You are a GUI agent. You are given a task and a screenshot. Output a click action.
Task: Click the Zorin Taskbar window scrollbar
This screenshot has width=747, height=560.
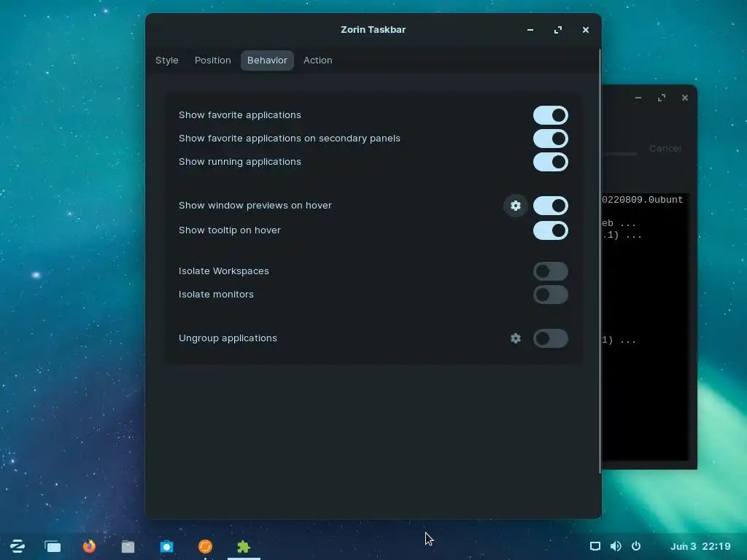[x=600, y=261]
